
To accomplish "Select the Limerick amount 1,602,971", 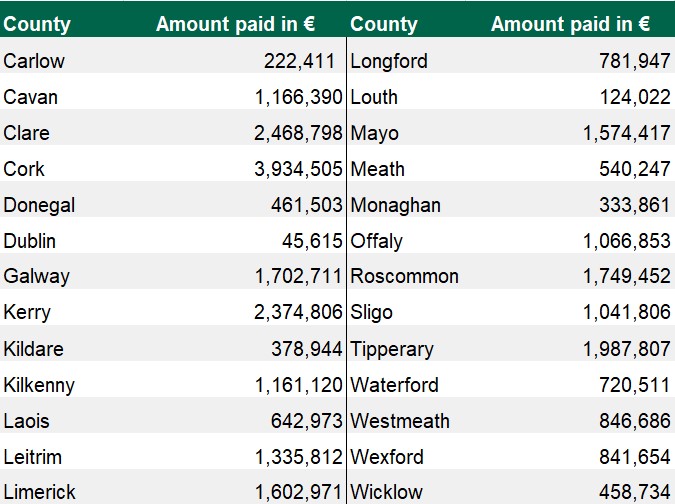I will click(x=298, y=493).
